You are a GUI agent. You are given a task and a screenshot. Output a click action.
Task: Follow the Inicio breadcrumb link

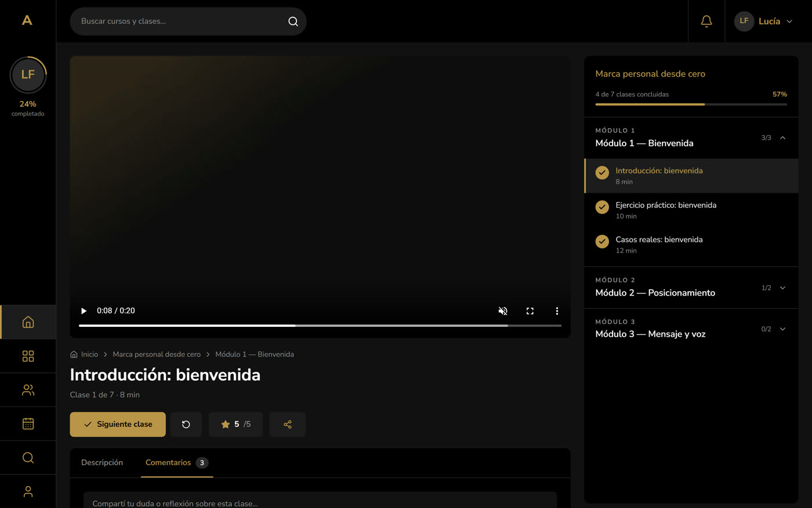pos(84,354)
